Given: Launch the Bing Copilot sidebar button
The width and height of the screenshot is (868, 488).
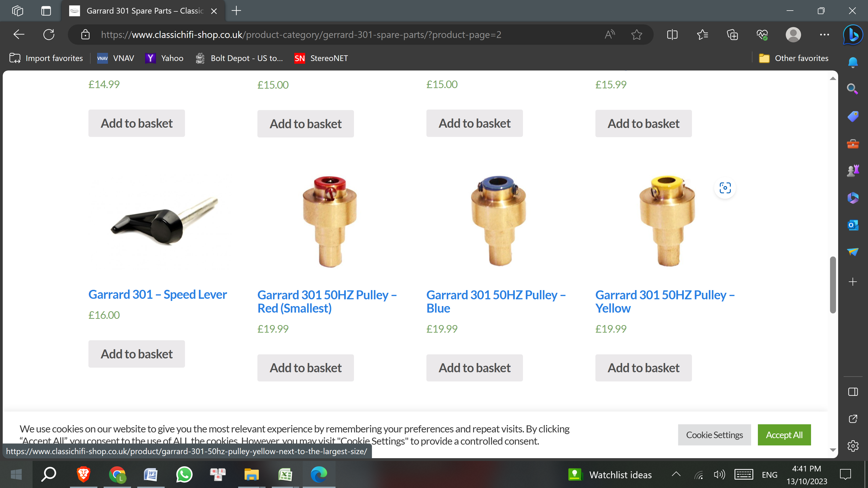Looking at the screenshot, I should pyautogui.click(x=853, y=34).
